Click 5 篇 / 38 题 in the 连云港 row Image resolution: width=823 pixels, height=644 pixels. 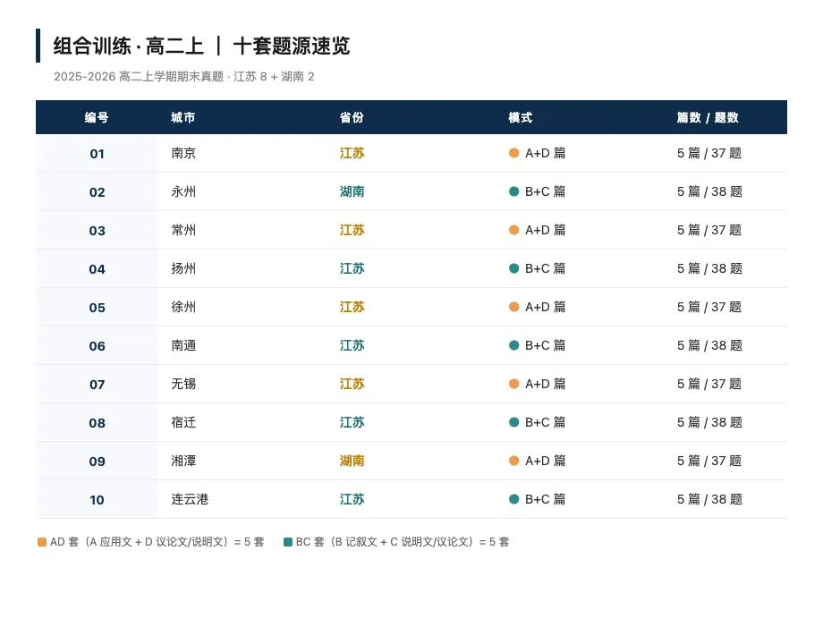pyautogui.click(x=709, y=499)
